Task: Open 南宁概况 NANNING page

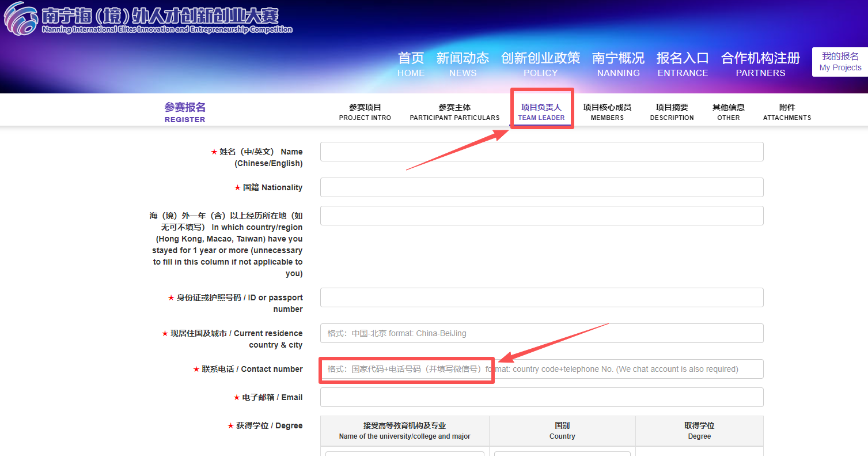Action: coord(618,65)
